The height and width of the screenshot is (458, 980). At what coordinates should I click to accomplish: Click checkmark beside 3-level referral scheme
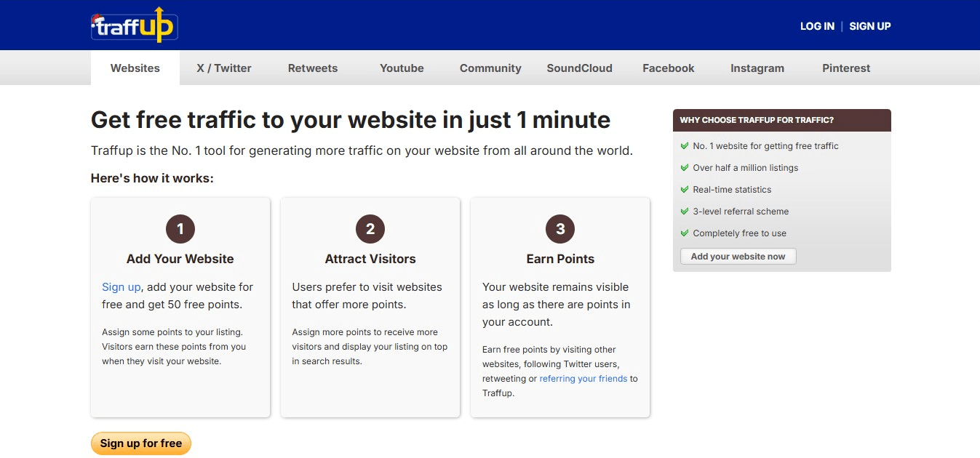click(x=684, y=212)
